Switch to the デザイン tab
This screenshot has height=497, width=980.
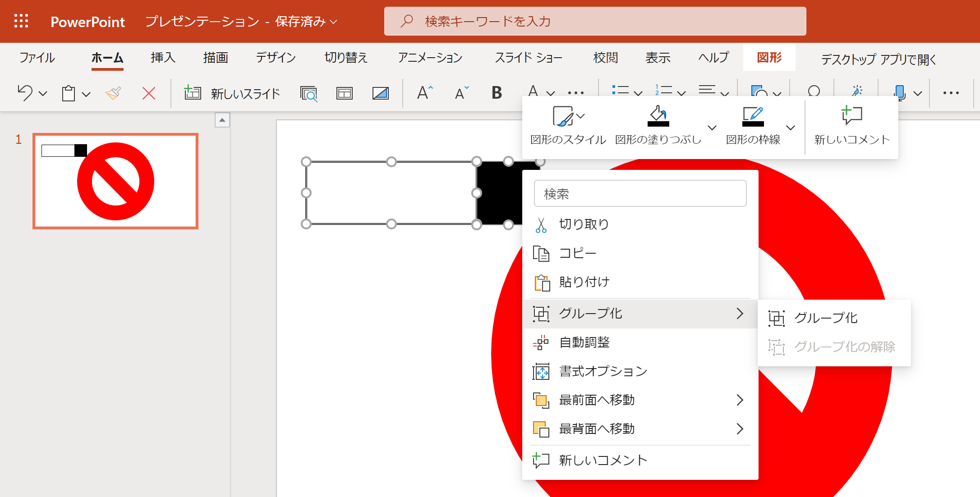(x=276, y=58)
